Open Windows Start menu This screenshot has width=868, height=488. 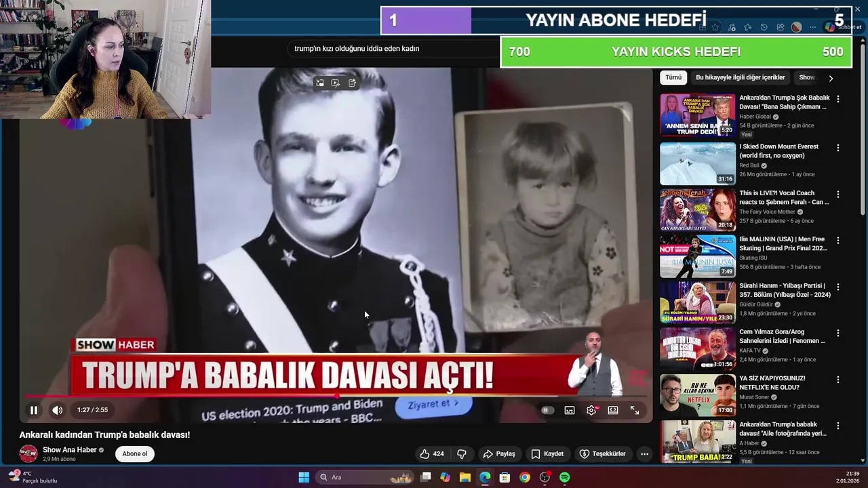304,477
